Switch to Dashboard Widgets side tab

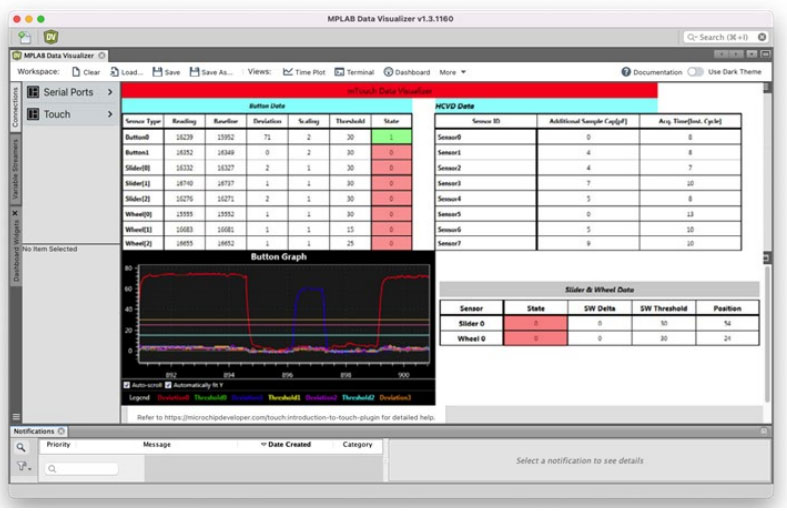tap(15, 251)
